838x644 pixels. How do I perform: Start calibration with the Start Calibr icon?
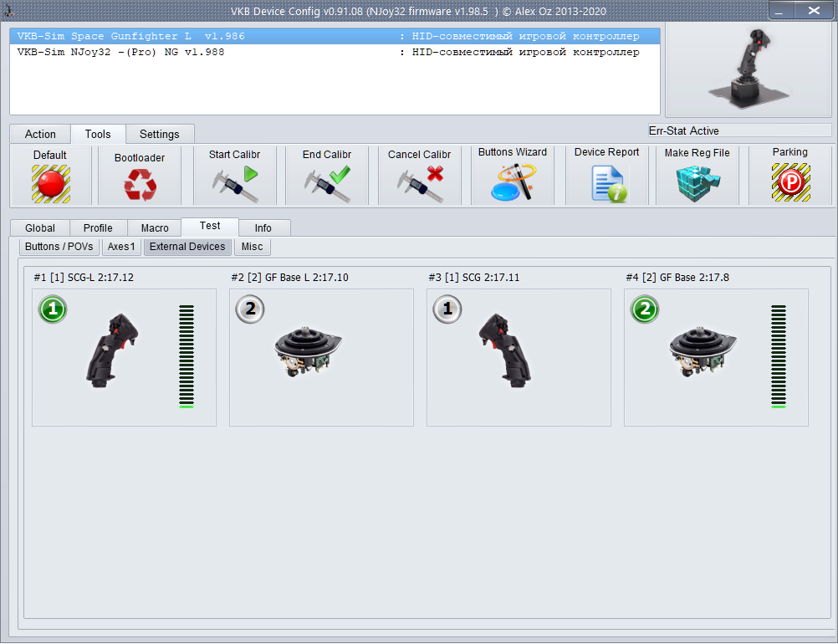(235, 184)
